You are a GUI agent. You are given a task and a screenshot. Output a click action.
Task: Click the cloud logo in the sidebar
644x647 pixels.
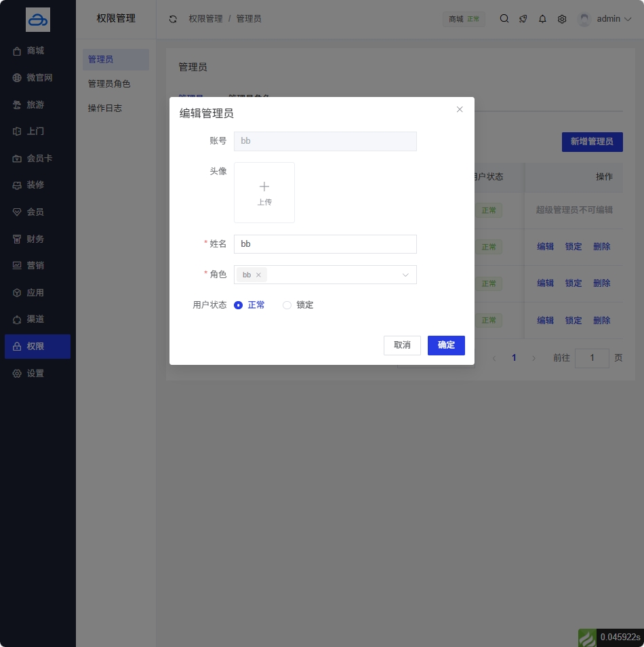pos(38,20)
